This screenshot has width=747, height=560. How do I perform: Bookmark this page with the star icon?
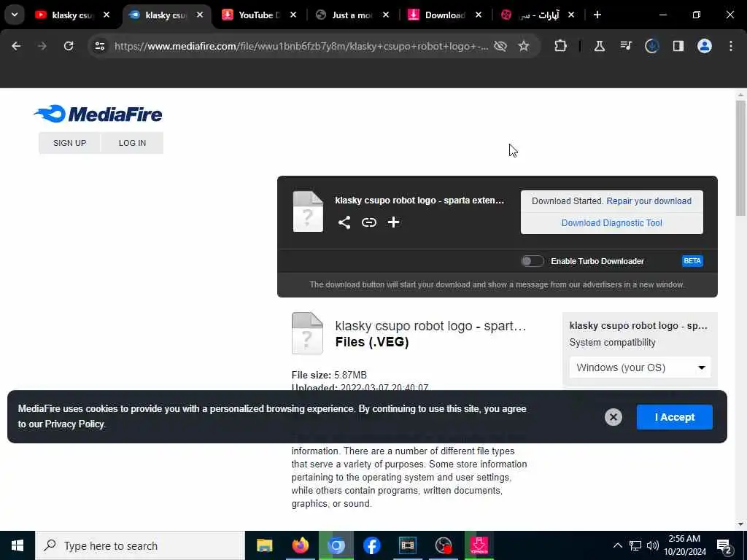click(x=524, y=46)
